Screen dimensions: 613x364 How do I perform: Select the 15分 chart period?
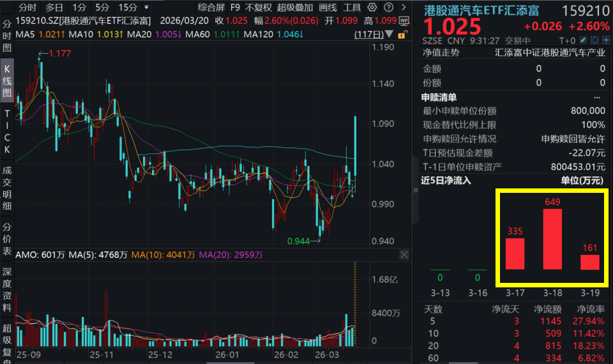tap(128, 7)
